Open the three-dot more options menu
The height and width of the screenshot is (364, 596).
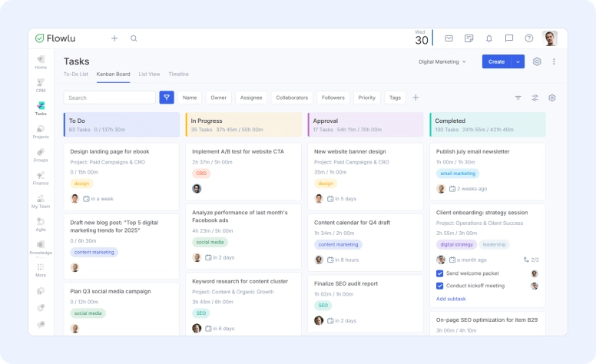point(554,61)
